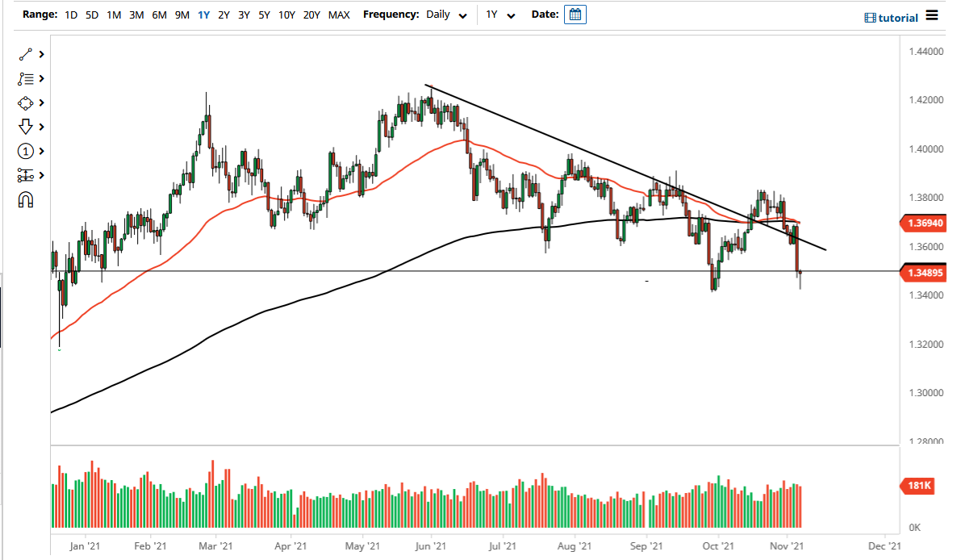Open the chart hamburger menu
This screenshot has width=953, height=560.
point(932,16)
